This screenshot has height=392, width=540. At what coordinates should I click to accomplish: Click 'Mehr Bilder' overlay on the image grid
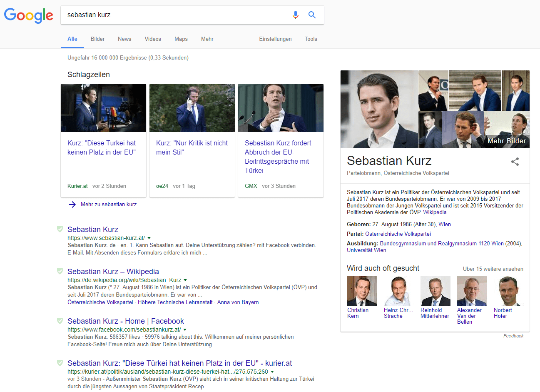click(x=507, y=141)
